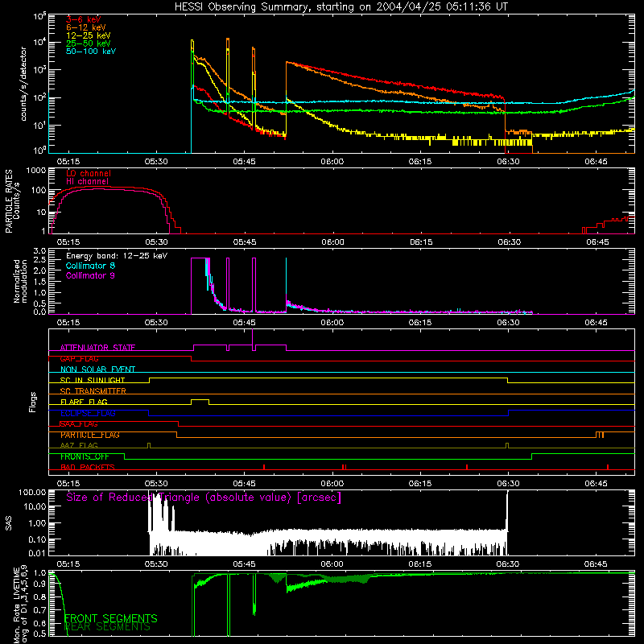Click the 1000 label on the particle rates axis
644x644 pixels.
(35, 171)
